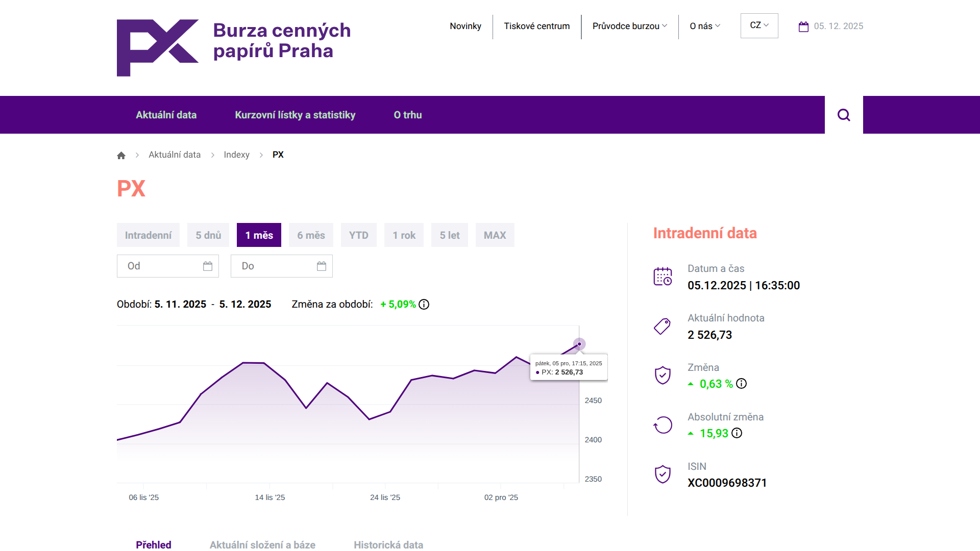Open the Tiskové centrum link
The image size is (980, 551).
[537, 26]
